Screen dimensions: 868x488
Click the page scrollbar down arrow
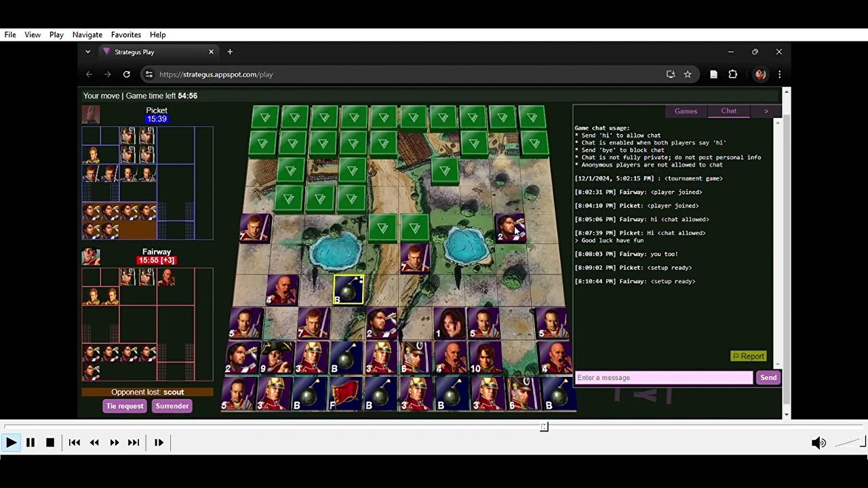786,415
